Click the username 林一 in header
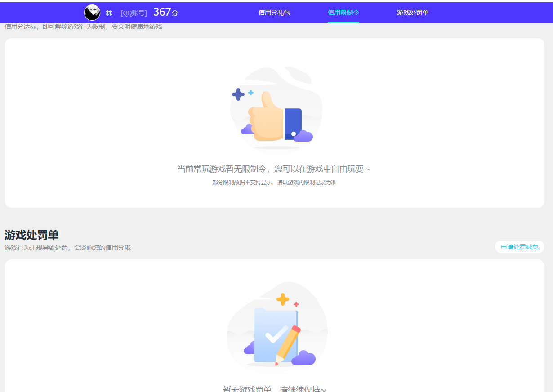This screenshot has width=553, height=392. click(x=112, y=13)
